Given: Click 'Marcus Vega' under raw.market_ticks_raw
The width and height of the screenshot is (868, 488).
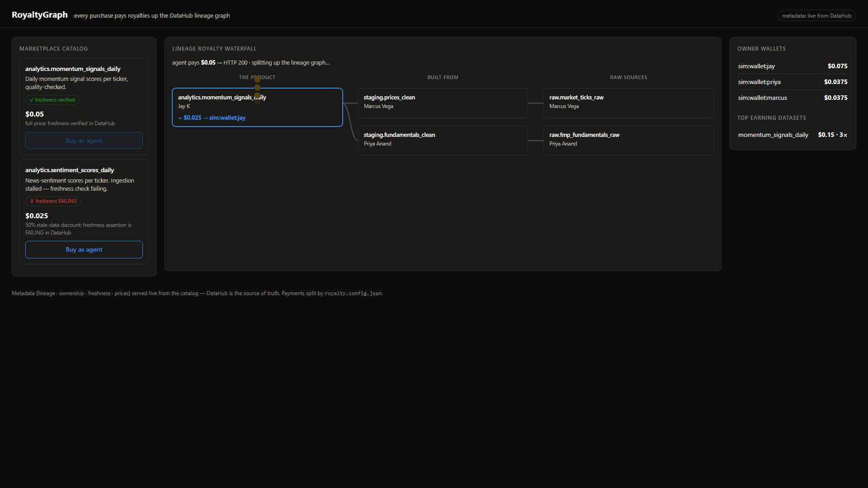Looking at the screenshot, I should coord(564,106).
